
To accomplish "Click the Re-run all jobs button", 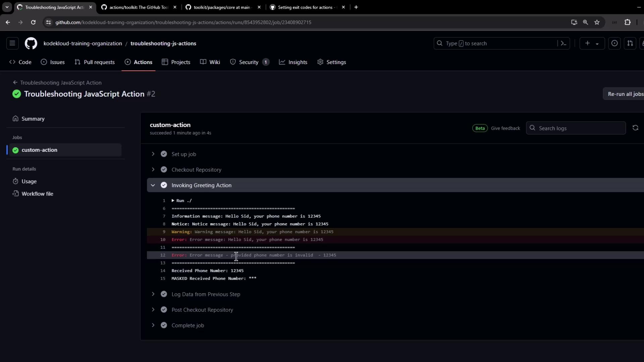I will tap(625, 94).
